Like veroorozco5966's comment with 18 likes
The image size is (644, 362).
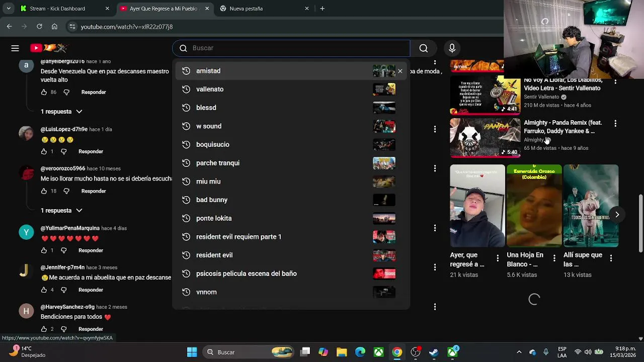pyautogui.click(x=44, y=191)
